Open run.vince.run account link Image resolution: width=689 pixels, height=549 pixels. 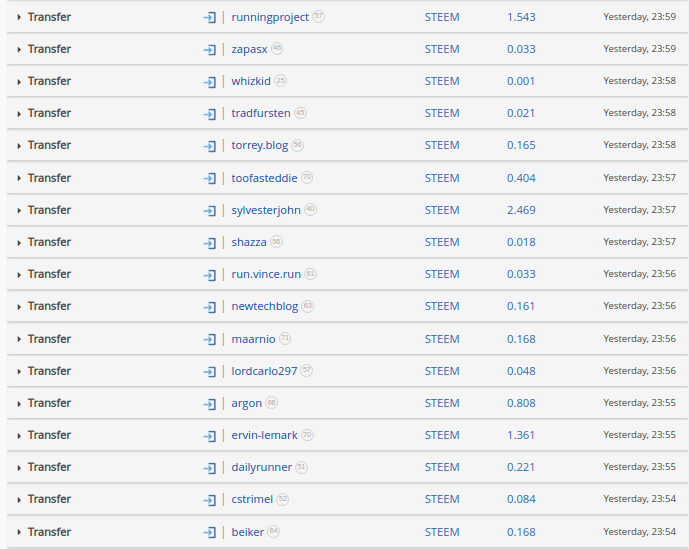(x=266, y=274)
